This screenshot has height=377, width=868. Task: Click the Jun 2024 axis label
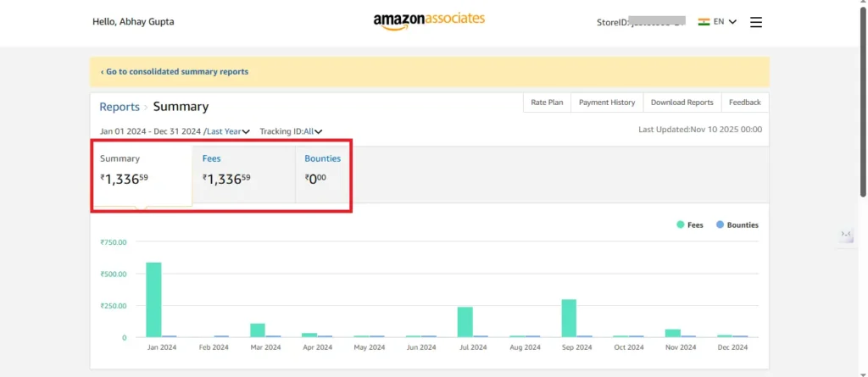[420, 347]
